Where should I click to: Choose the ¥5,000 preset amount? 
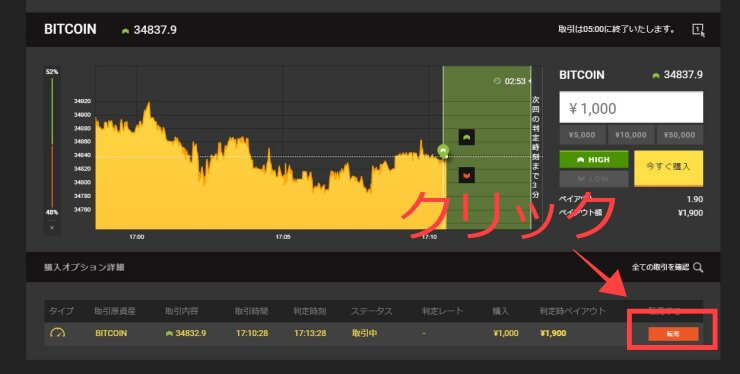(x=582, y=135)
